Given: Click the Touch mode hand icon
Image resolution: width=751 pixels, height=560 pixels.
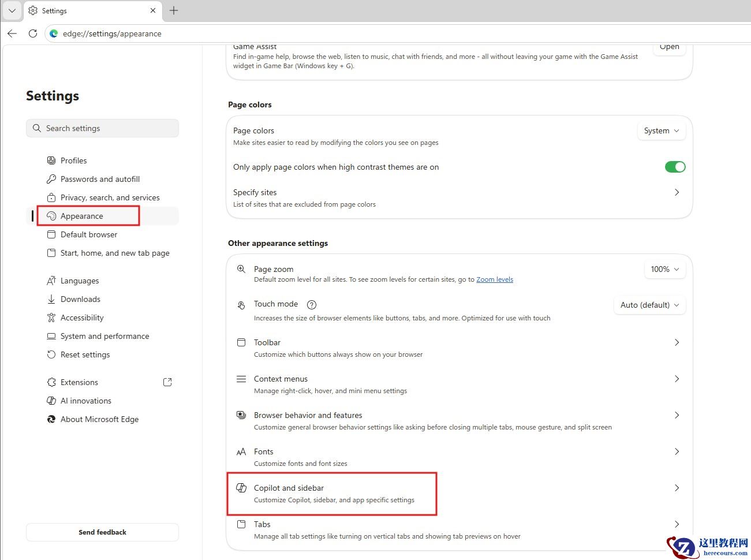Looking at the screenshot, I should coord(241,305).
